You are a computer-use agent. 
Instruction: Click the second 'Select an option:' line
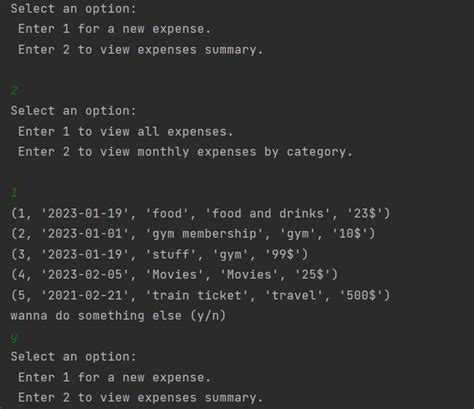73,111
